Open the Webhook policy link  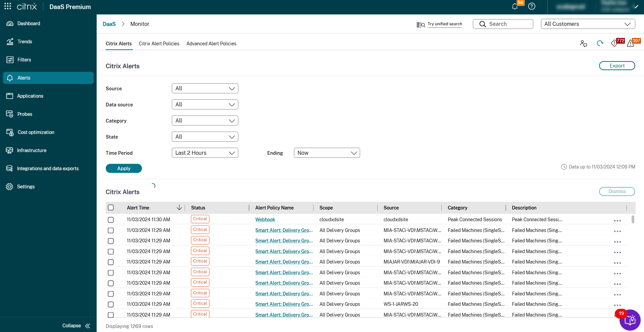tap(265, 220)
